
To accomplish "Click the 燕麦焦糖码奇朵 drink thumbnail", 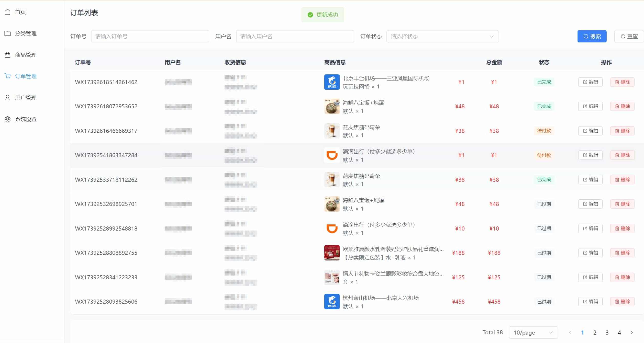I will [x=332, y=131].
